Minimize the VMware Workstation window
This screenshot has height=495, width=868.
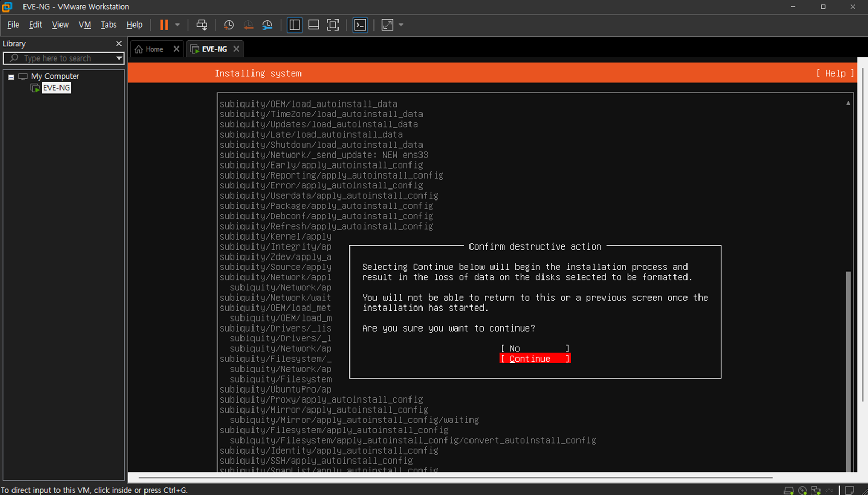click(793, 7)
